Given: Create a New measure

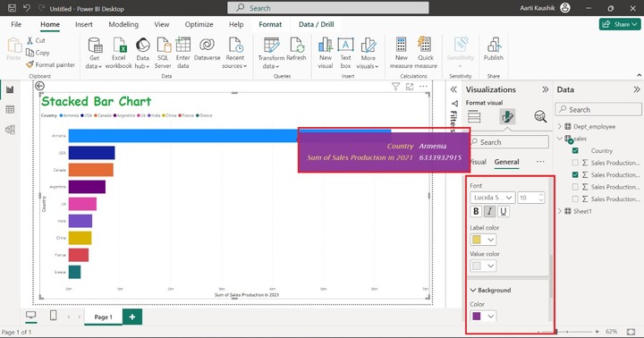Looking at the screenshot, I should click(402, 53).
